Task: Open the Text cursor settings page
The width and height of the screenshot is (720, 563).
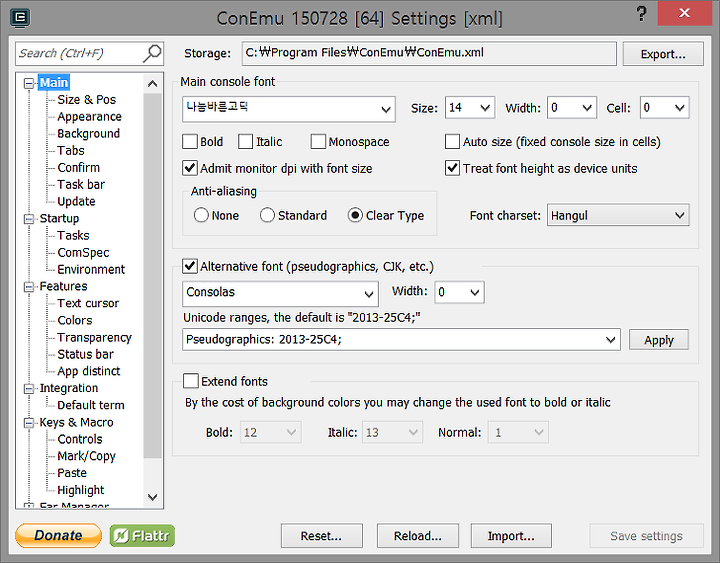Action: click(x=88, y=304)
